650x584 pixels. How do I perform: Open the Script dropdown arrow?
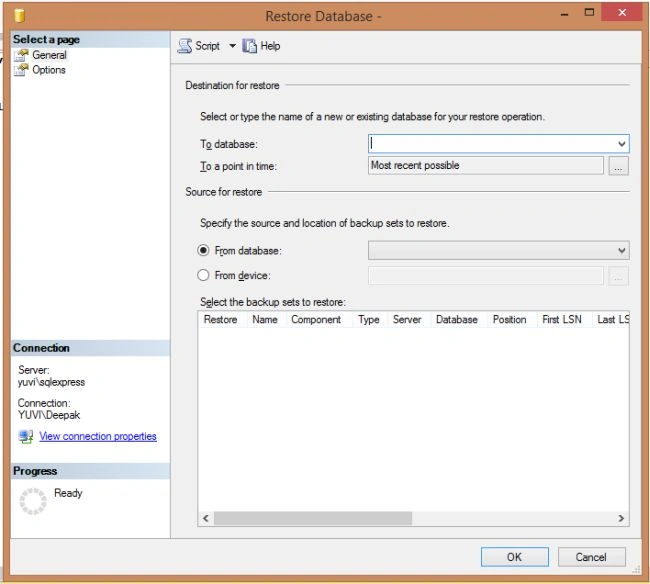pyautogui.click(x=233, y=46)
